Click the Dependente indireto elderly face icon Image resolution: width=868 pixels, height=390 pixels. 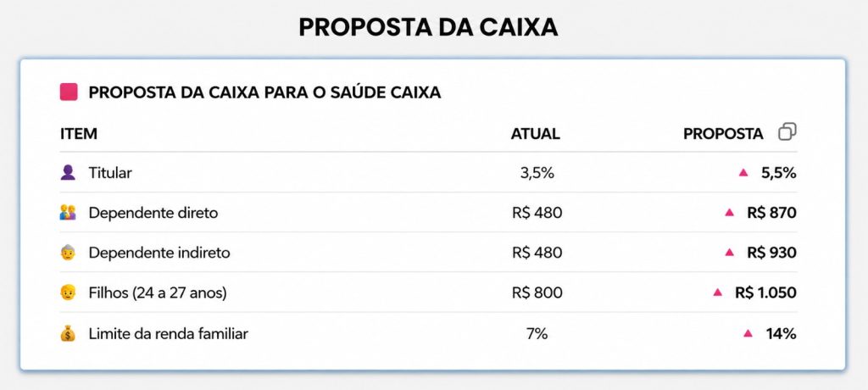point(68,253)
